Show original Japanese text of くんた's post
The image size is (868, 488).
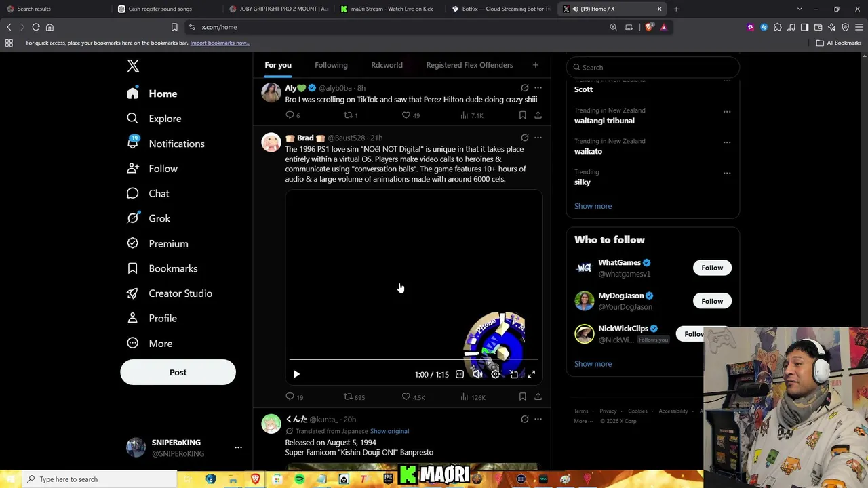click(389, 431)
